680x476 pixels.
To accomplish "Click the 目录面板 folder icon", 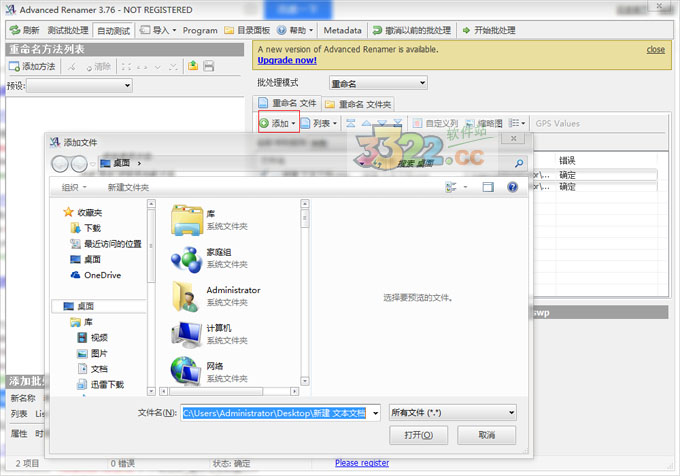I will pyautogui.click(x=229, y=30).
